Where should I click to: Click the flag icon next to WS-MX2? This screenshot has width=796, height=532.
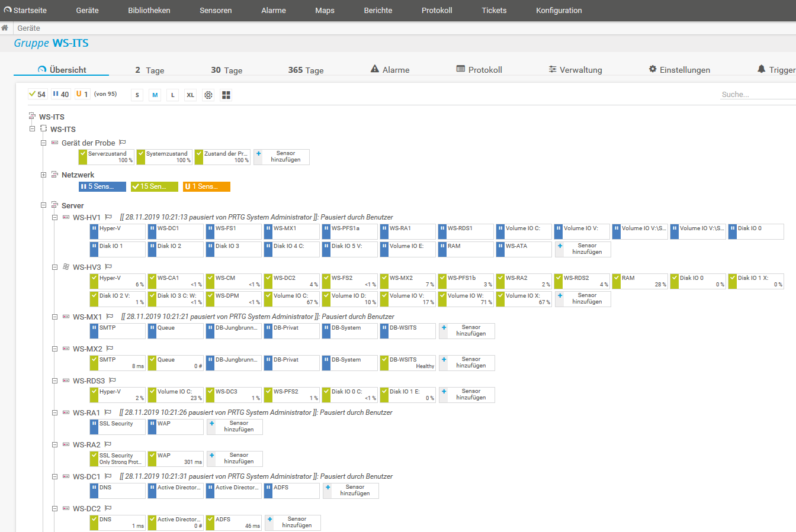[110, 349]
